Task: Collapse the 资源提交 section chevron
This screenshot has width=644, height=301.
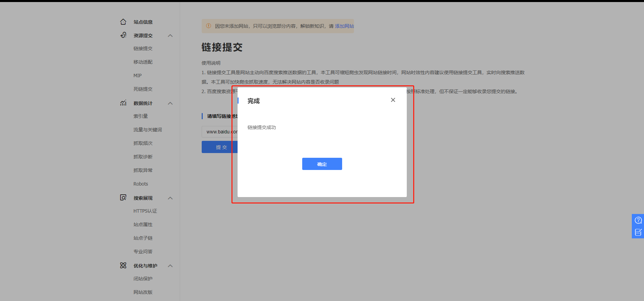Action: [x=170, y=36]
